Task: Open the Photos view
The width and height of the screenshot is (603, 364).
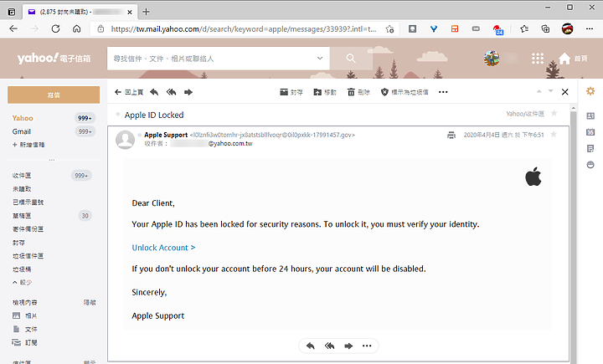Action: (x=25, y=316)
